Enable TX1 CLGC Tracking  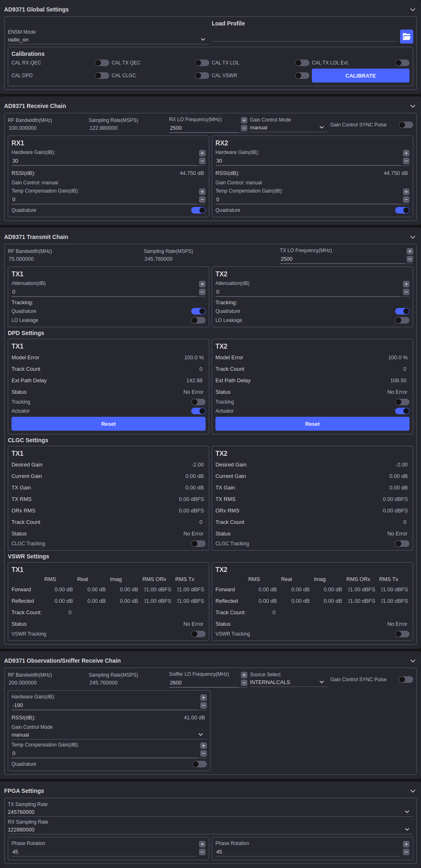click(x=198, y=544)
